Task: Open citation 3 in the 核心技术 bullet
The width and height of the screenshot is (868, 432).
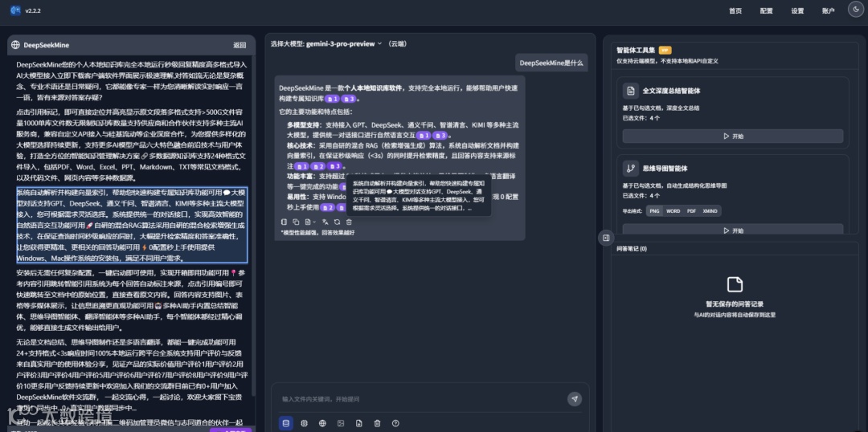Action: click(334, 166)
